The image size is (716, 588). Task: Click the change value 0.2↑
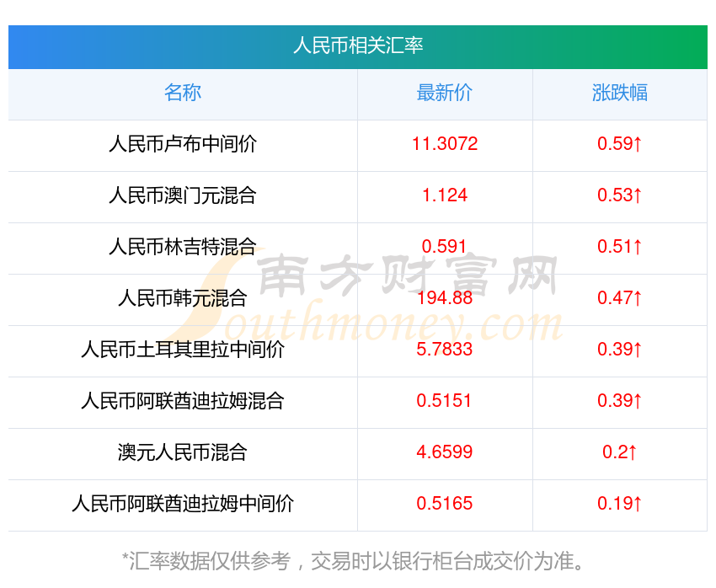620,452
